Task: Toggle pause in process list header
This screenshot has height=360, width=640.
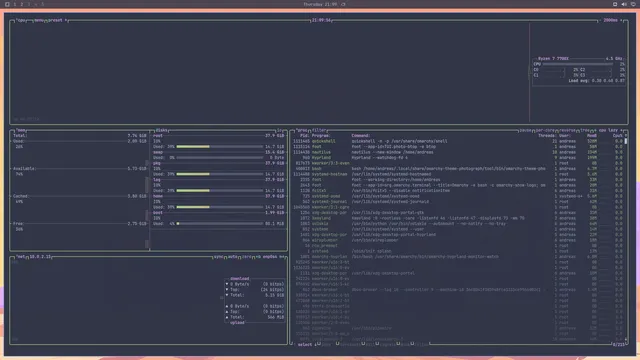Action: tap(525, 131)
